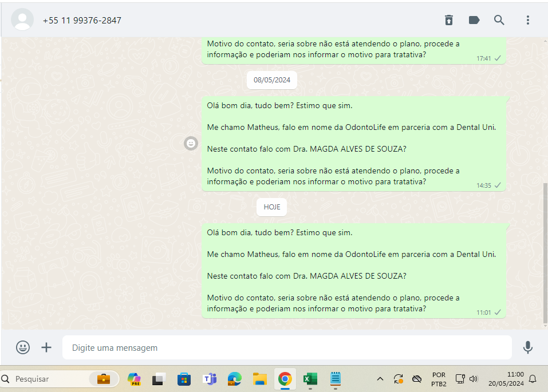Switch to Google Chrome taskbar icon

coord(285,379)
